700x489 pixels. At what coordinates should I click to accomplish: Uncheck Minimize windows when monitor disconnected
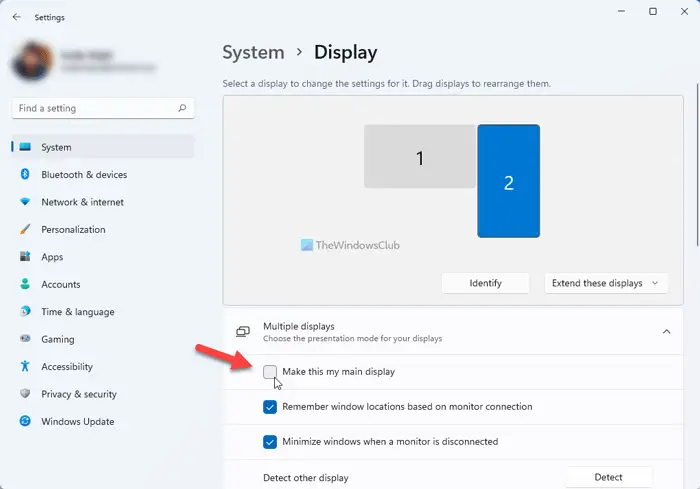(x=270, y=442)
